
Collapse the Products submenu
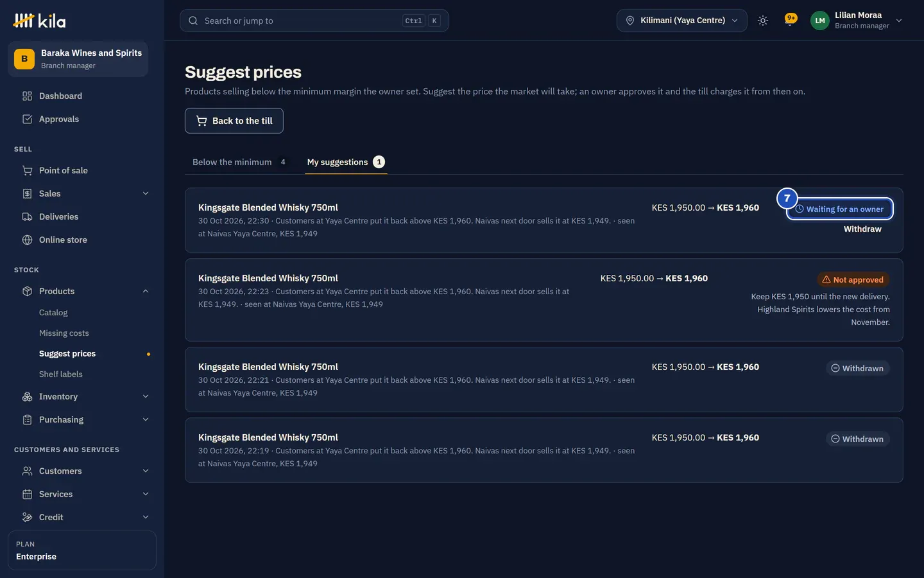click(x=146, y=292)
